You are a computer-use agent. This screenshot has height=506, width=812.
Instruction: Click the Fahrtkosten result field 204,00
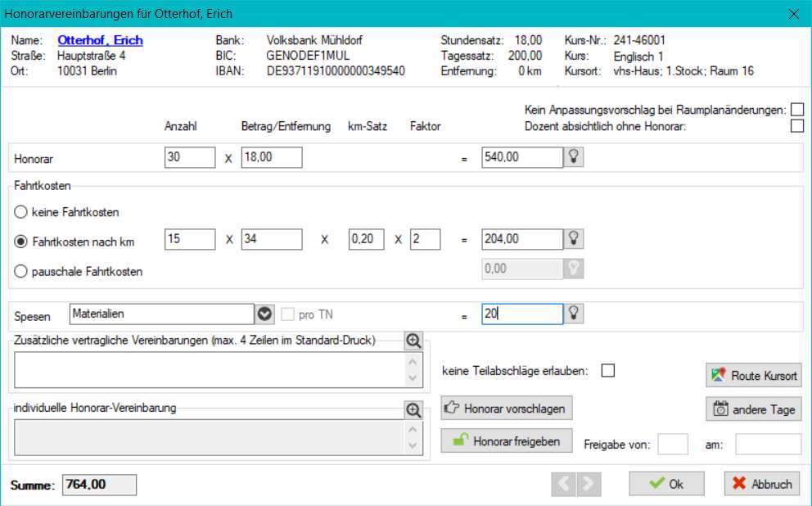point(522,239)
